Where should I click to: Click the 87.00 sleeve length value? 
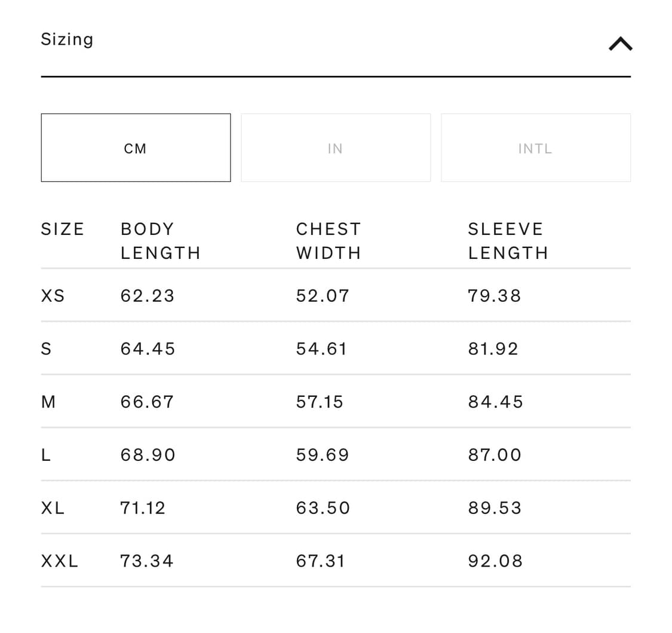495,455
